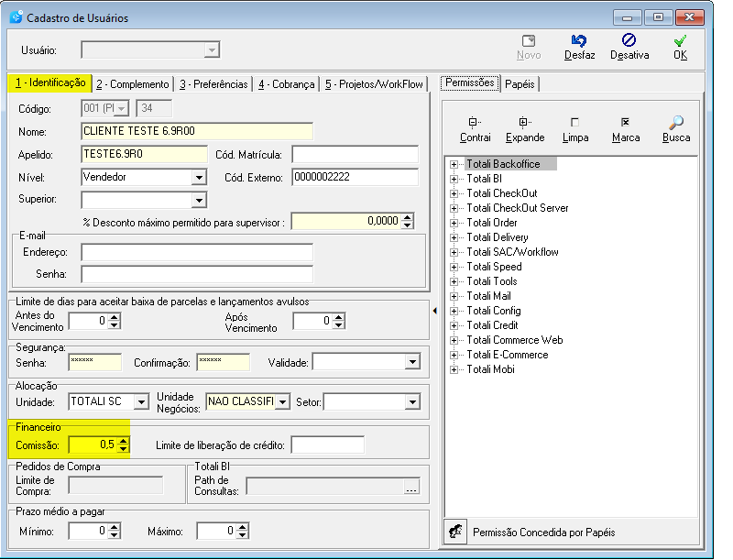
Task: Click the E-mail Senha field
Action: 197,274
